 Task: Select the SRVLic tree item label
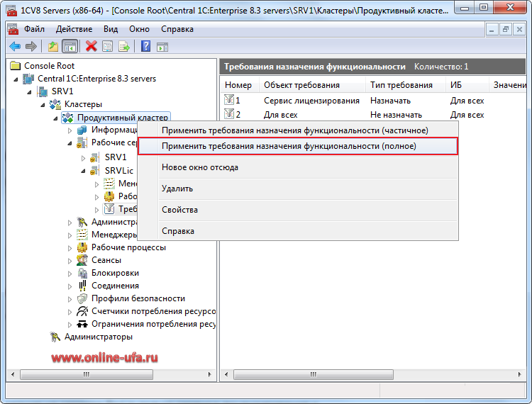118,171
